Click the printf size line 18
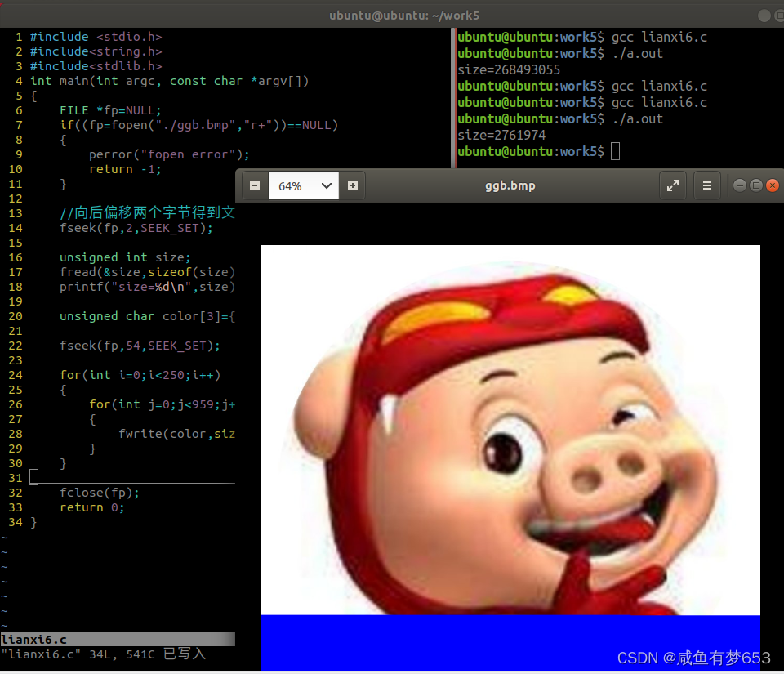Image resolution: width=784 pixels, height=674 pixels. (148, 287)
